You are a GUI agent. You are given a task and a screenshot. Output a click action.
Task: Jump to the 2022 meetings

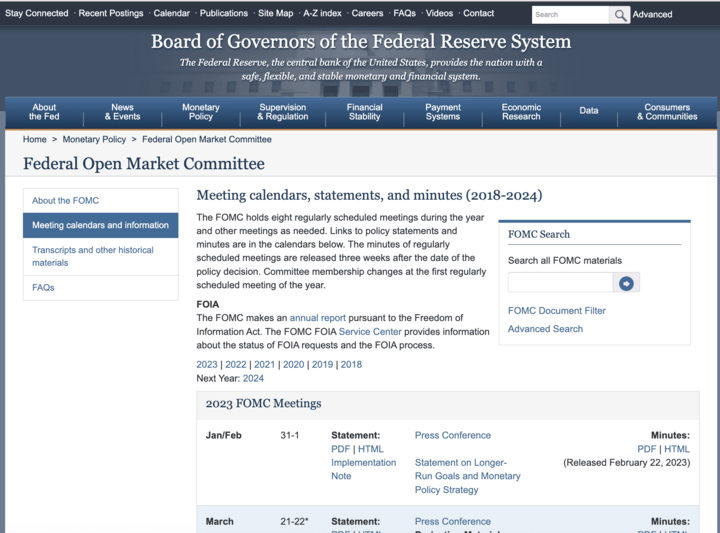click(236, 365)
